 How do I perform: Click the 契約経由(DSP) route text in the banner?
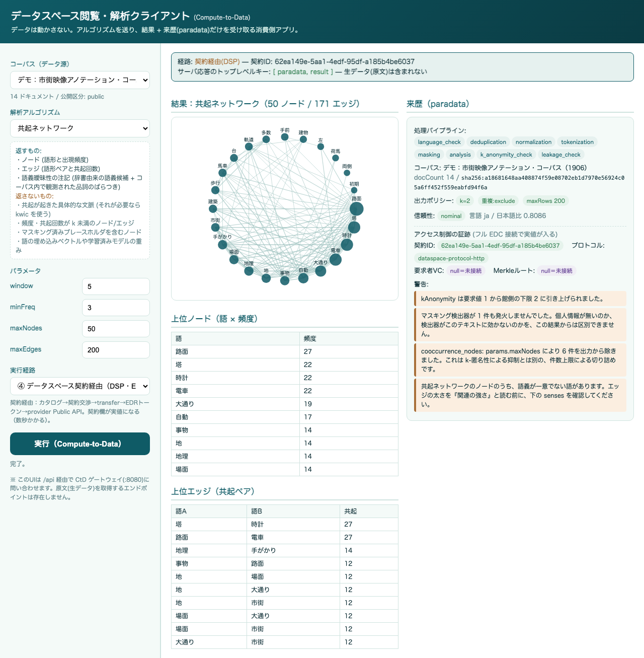click(217, 61)
